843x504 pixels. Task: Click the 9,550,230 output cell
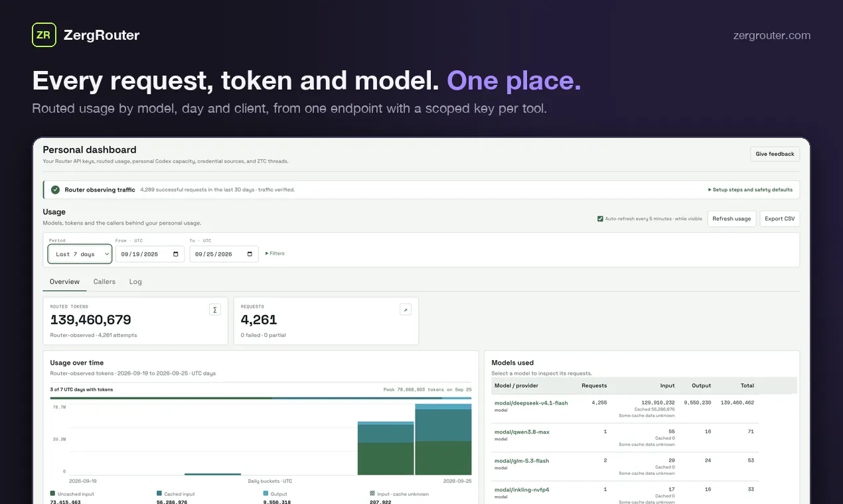pyautogui.click(x=698, y=403)
